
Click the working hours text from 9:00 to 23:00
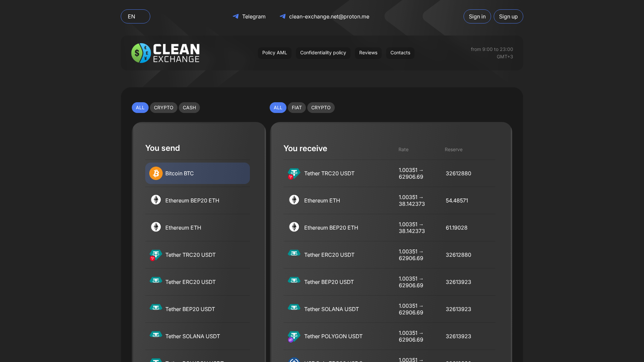[x=492, y=49]
